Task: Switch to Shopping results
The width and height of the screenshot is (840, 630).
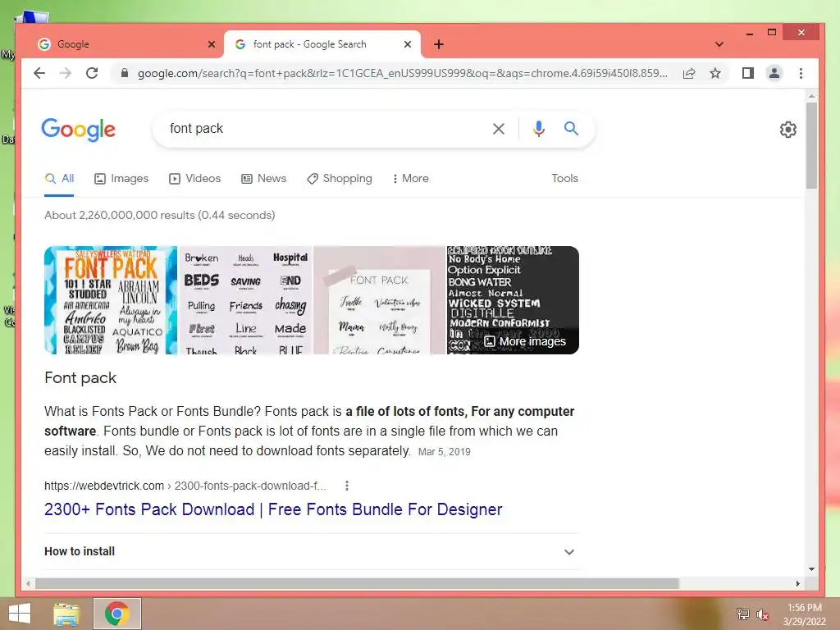Action: [x=339, y=178]
